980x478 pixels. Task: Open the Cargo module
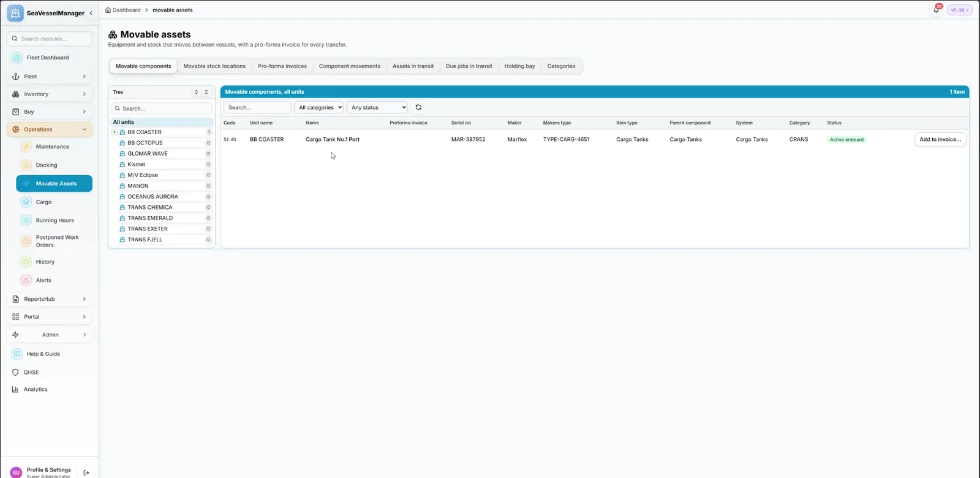(x=54, y=202)
